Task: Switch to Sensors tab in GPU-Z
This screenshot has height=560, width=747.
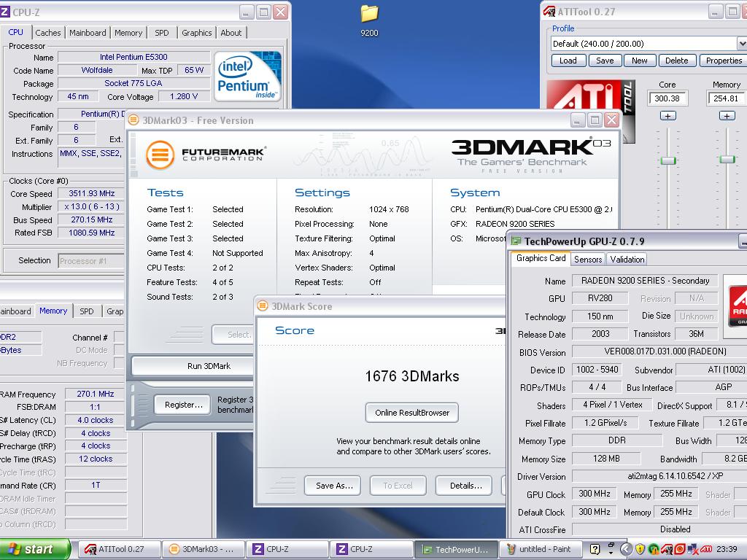Action: pyautogui.click(x=588, y=259)
